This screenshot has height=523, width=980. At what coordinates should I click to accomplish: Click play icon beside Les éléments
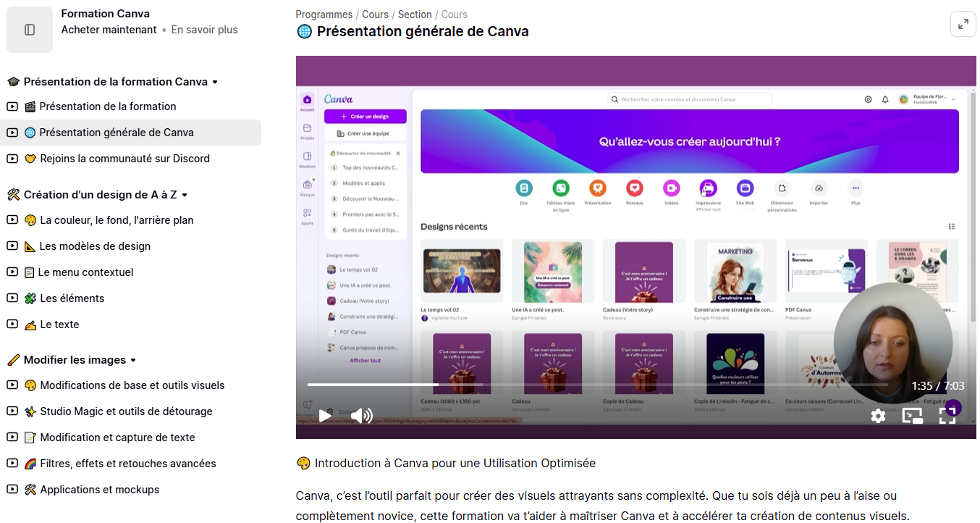click(12, 298)
